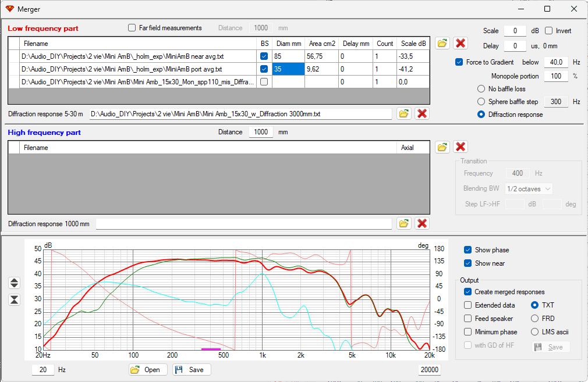Select the MiniAmB near avg.txt filename row

pos(138,56)
